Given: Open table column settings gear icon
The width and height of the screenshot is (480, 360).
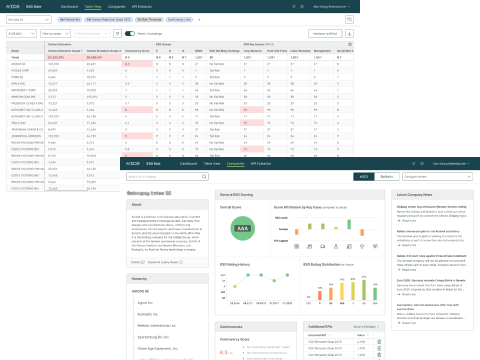Looking at the screenshot, I should [x=350, y=44].
